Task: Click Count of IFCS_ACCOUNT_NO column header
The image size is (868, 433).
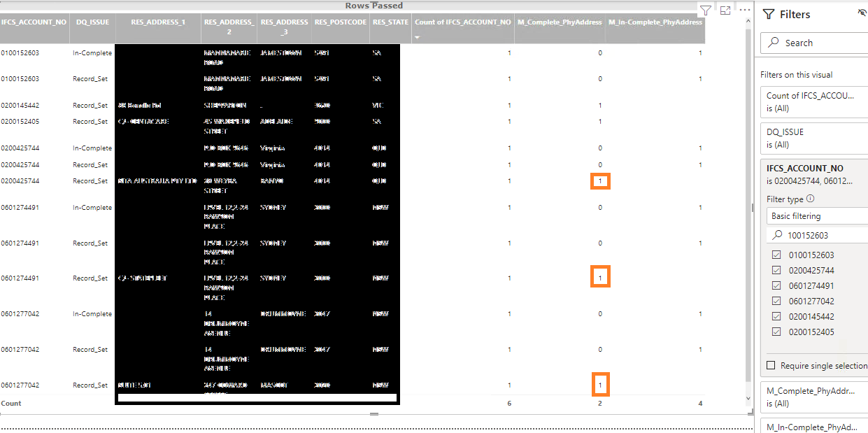Action: (x=463, y=22)
